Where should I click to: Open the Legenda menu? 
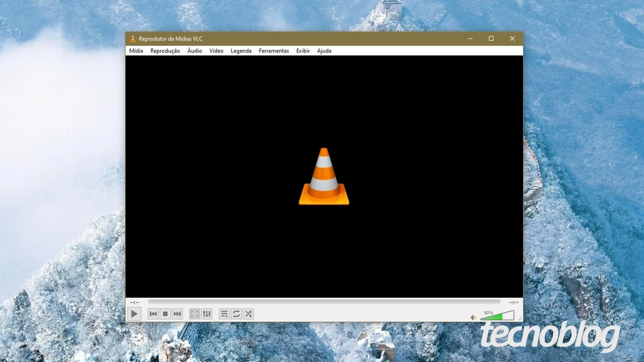(241, 51)
